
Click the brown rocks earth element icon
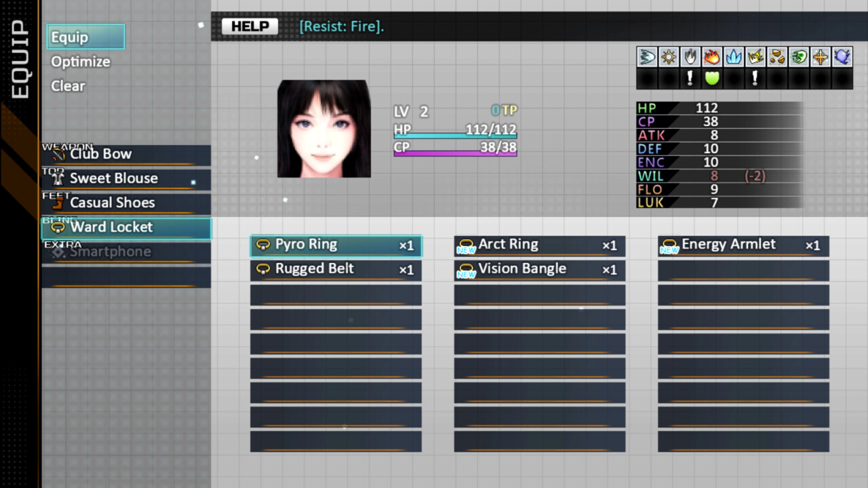pos(777,57)
